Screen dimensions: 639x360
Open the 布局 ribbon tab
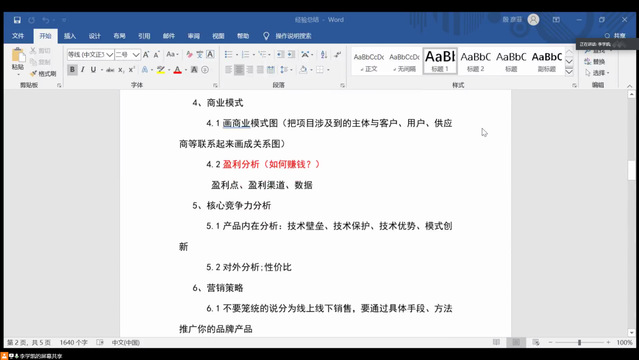tap(119, 36)
